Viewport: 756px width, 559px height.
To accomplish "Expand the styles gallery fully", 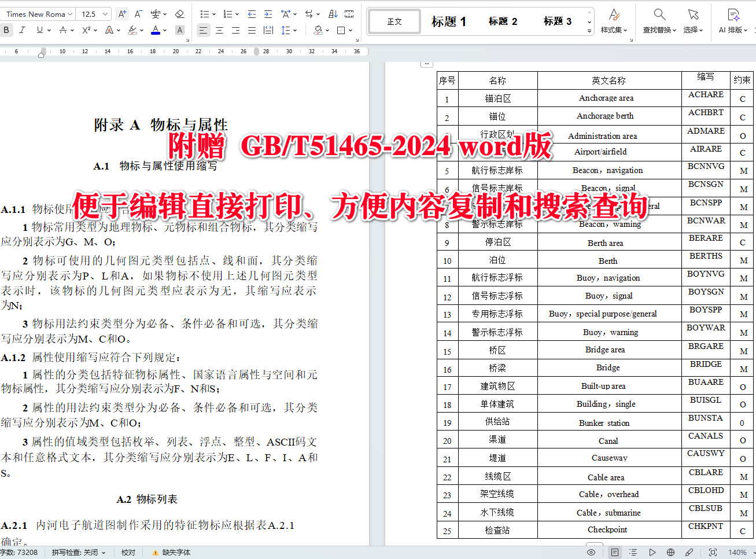I will 589,31.
